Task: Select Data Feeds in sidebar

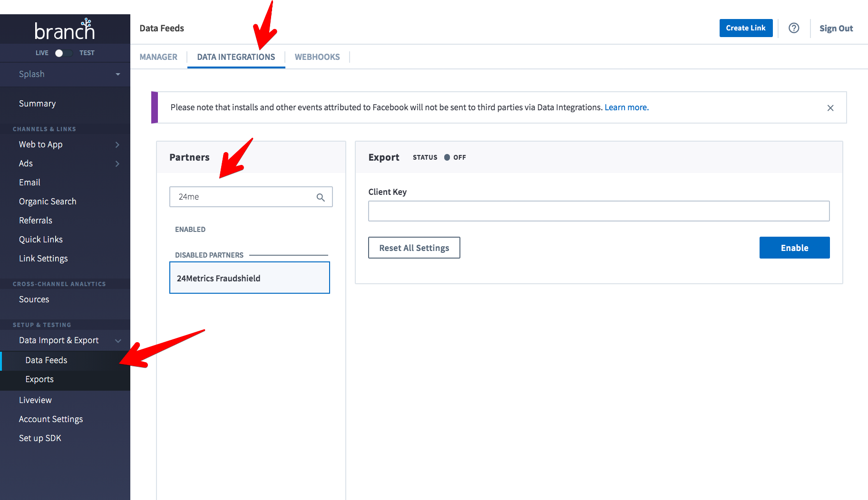Action: 65,360
